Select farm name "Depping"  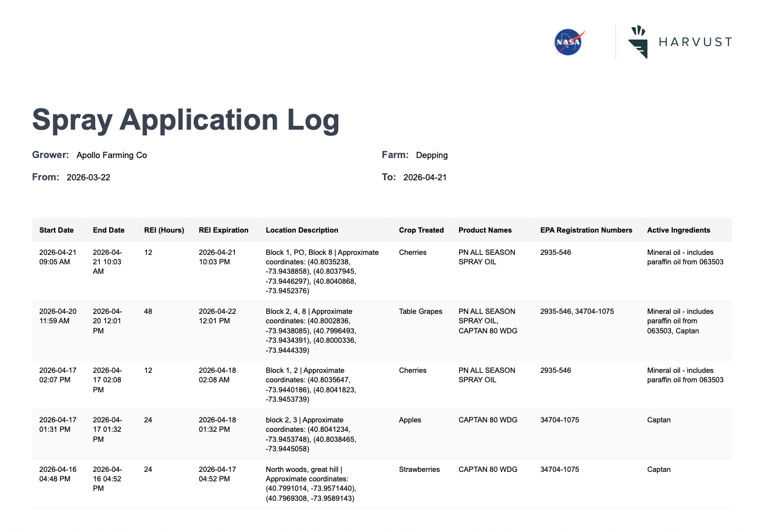click(432, 155)
